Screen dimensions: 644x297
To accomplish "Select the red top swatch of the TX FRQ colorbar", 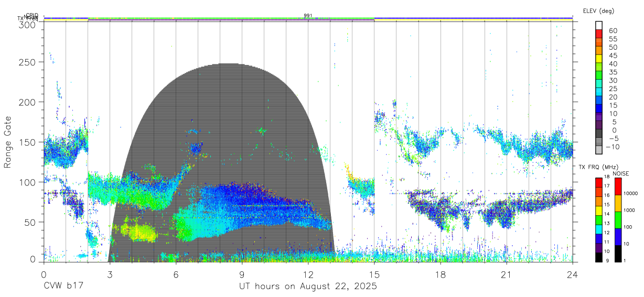I will [x=599, y=183].
